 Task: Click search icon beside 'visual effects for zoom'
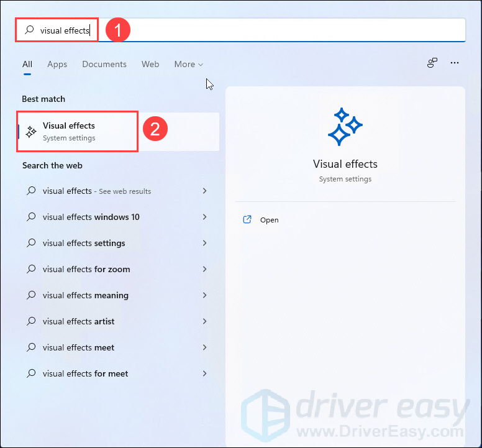31,269
